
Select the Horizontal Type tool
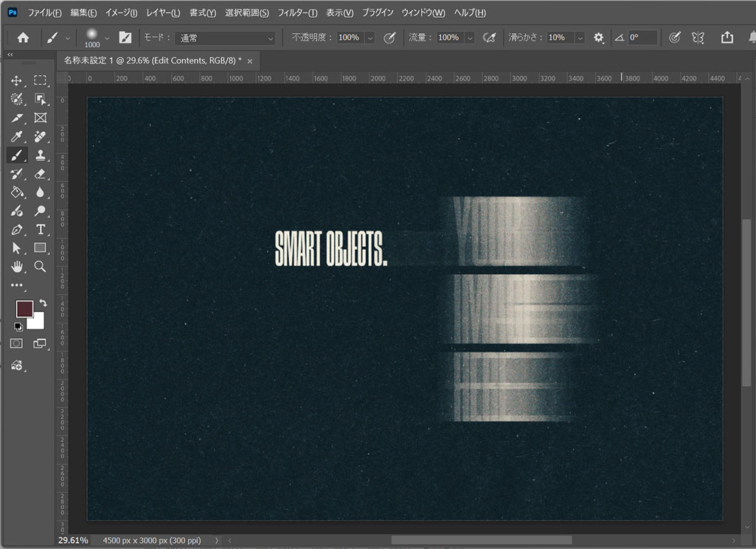pyautogui.click(x=40, y=230)
